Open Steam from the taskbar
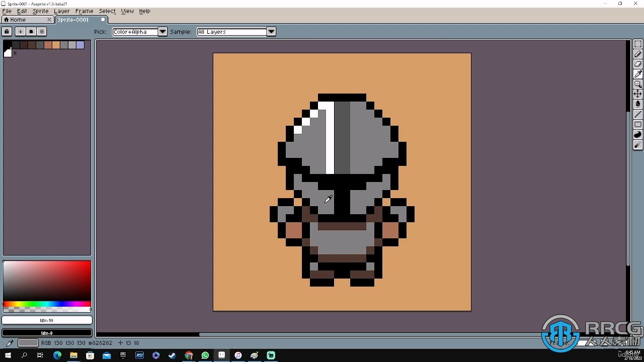This screenshot has width=644, height=362. tap(172, 355)
